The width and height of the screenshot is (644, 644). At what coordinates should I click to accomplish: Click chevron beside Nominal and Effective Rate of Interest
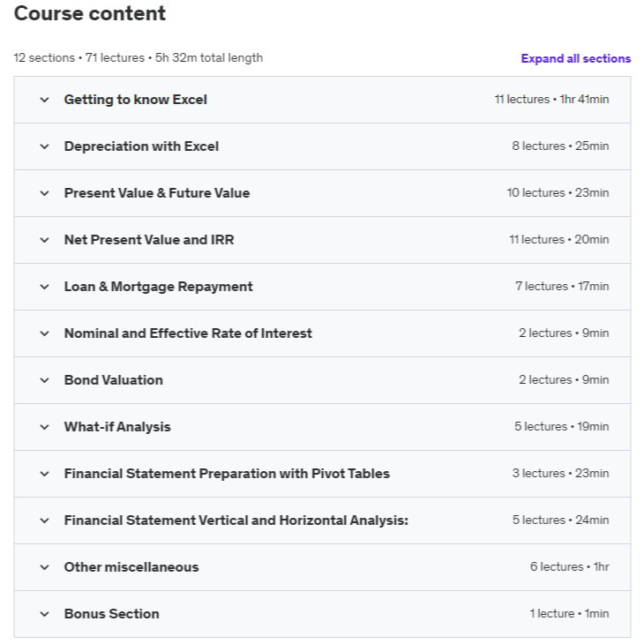click(44, 333)
